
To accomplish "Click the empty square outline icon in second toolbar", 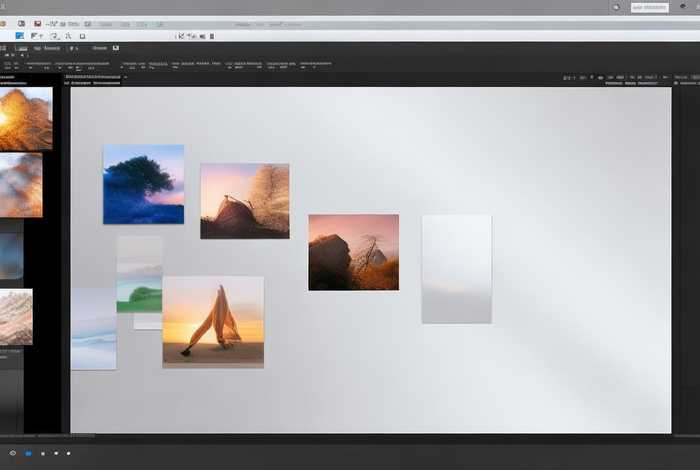I will pyautogui.click(x=82, y=36).
